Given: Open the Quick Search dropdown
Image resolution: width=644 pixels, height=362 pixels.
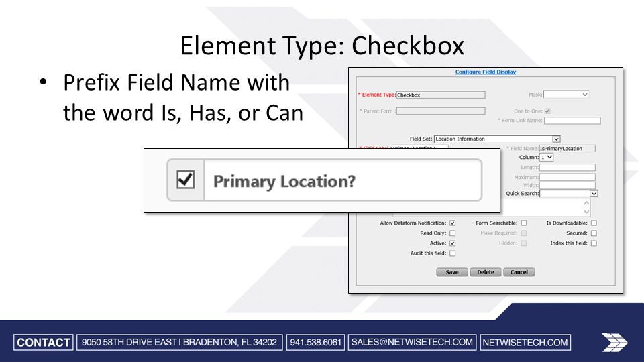Looking at the screenshot, I should tap(569, 193).
